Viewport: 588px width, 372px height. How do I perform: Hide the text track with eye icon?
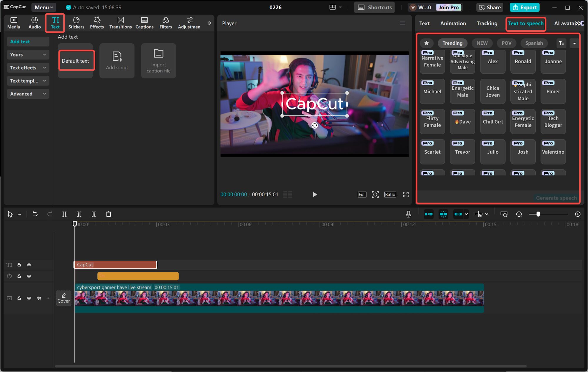pyautogui.click(x=29, y=265)
